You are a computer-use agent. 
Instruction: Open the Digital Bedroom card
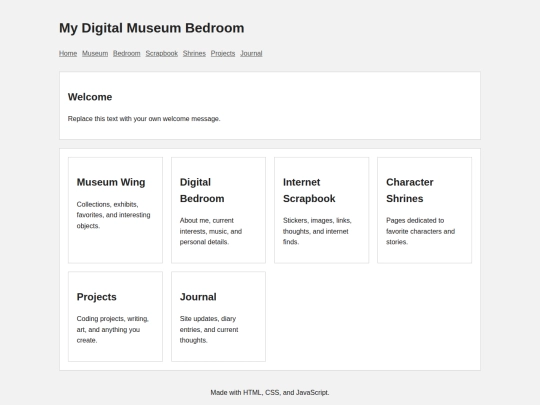218,210
